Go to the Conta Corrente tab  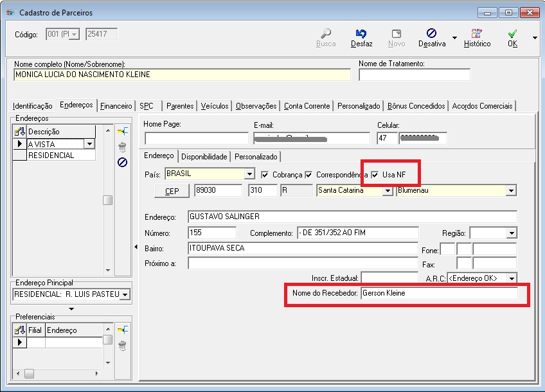(x=307, y=106)
